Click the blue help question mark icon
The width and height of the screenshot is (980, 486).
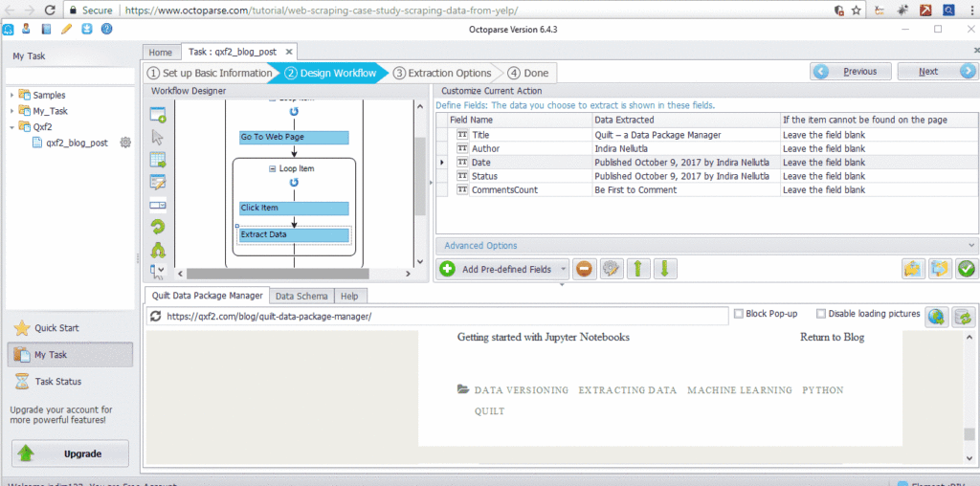tap(106, 29)
